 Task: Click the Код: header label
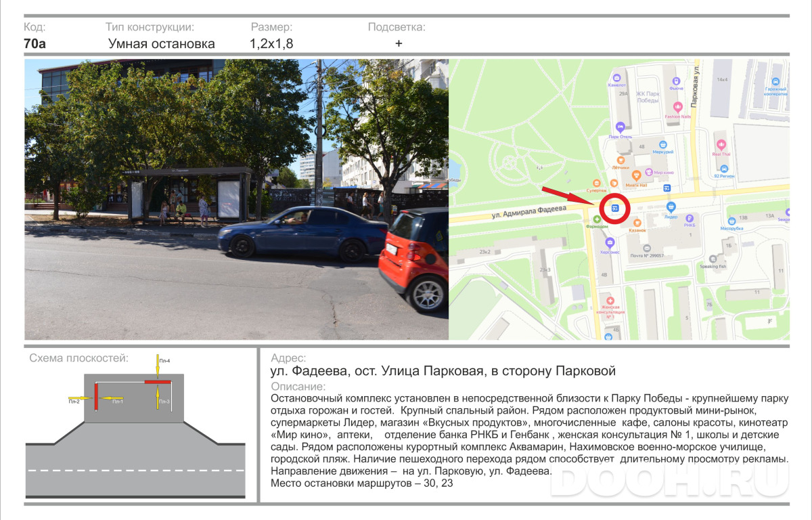click(35, 27)
